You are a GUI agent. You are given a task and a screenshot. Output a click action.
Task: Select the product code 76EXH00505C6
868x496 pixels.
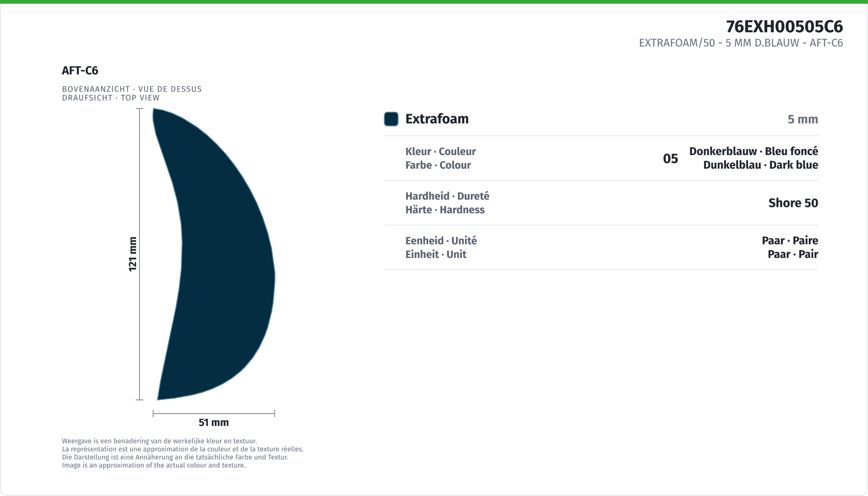784,26
